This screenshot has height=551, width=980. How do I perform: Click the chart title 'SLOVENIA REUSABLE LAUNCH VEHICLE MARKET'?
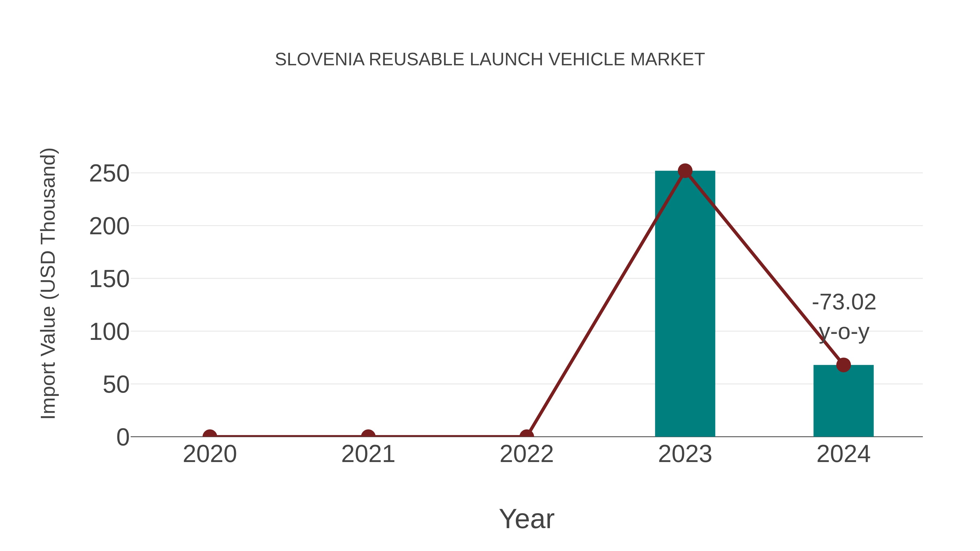[490, 59]
